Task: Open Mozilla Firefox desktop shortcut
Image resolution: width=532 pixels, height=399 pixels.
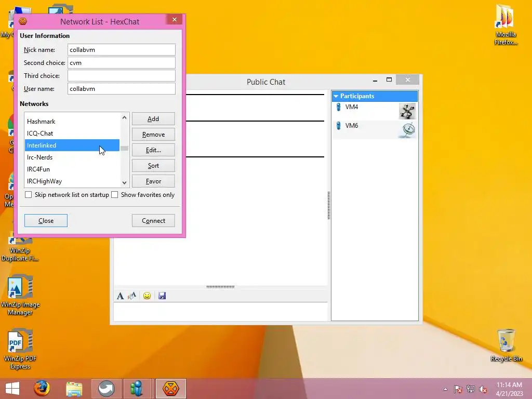Action: pyautogui.click(x=506, y=24)
